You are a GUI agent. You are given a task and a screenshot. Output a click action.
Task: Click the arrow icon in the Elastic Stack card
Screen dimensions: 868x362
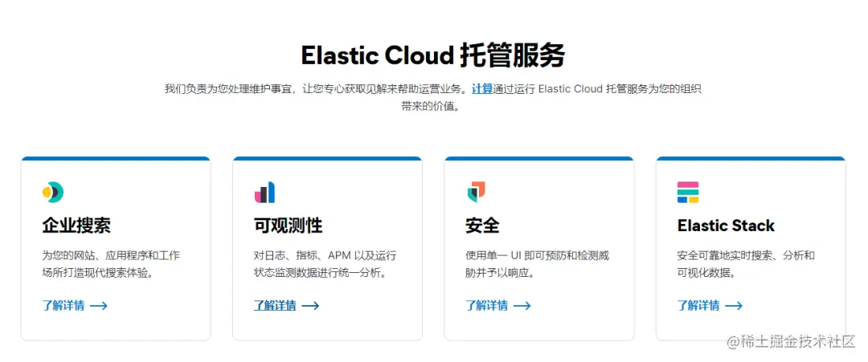click(x=734, y=306)
